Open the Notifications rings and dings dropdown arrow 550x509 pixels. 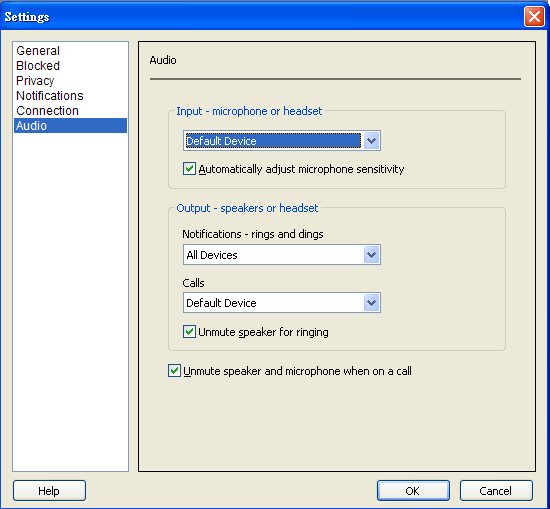pos(371,255)
